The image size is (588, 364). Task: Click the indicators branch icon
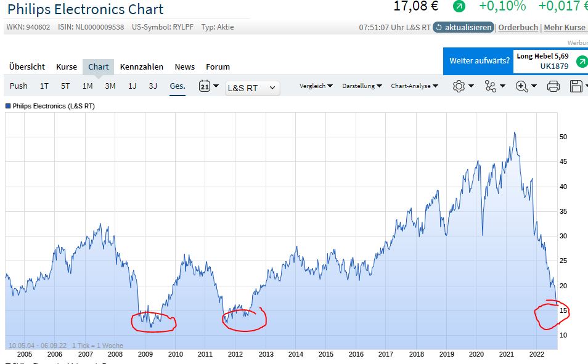point(490,86)
